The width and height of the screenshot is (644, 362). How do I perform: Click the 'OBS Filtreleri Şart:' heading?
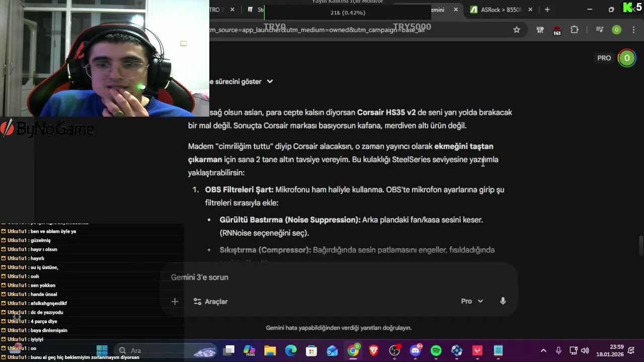(239, 190)
